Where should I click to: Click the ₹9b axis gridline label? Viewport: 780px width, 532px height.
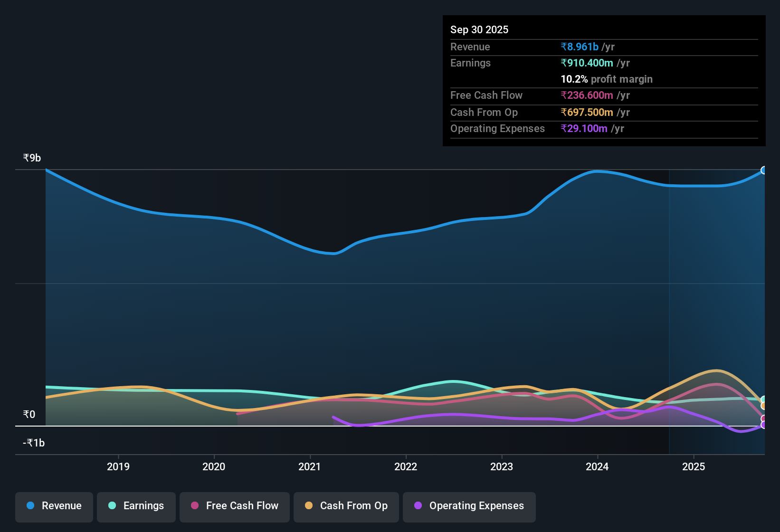click(x=31, y=157)
